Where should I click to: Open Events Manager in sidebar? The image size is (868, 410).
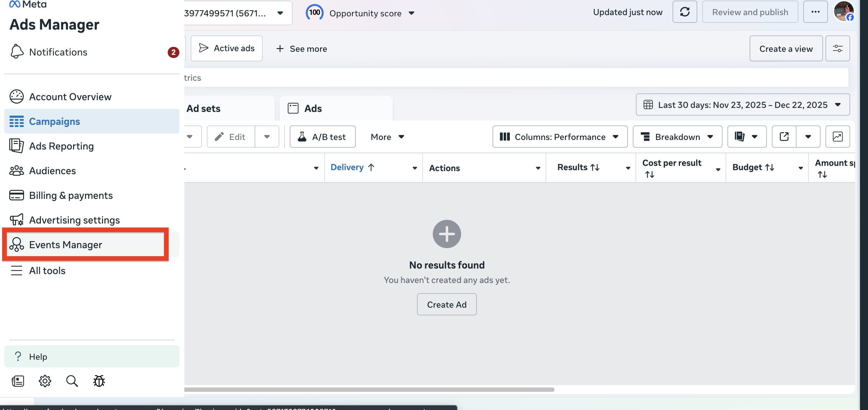tap(65, 244)
